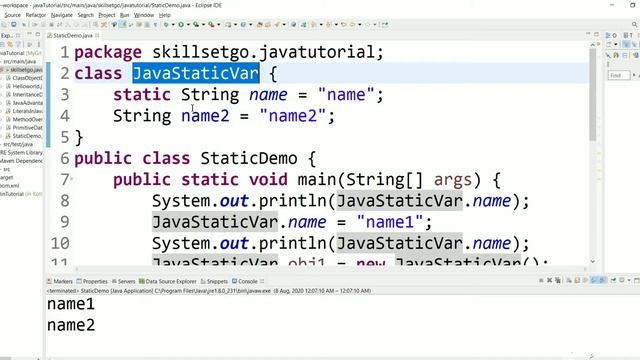Open the Back navigation history dropdown
Viewport: 640px width, 360px height.
tap(359, 24)
